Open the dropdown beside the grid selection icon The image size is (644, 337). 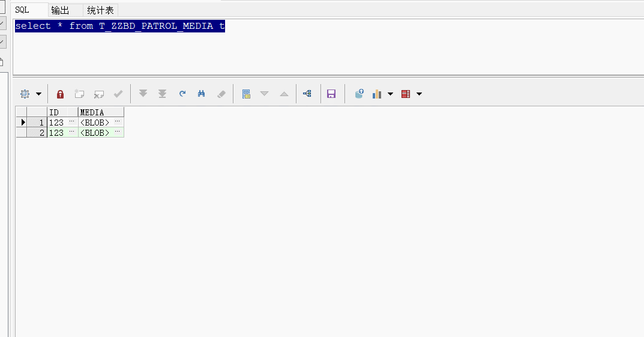point(38,94)
